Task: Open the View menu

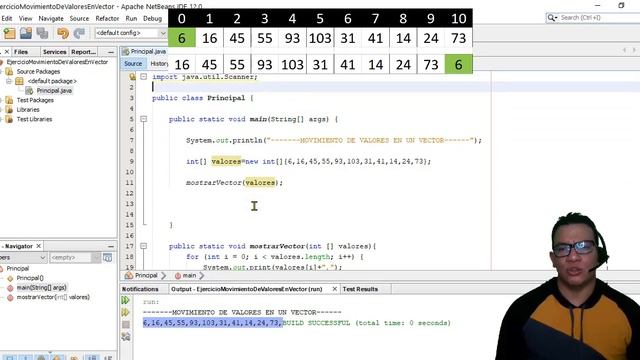Action: click(x=25, y=18)
